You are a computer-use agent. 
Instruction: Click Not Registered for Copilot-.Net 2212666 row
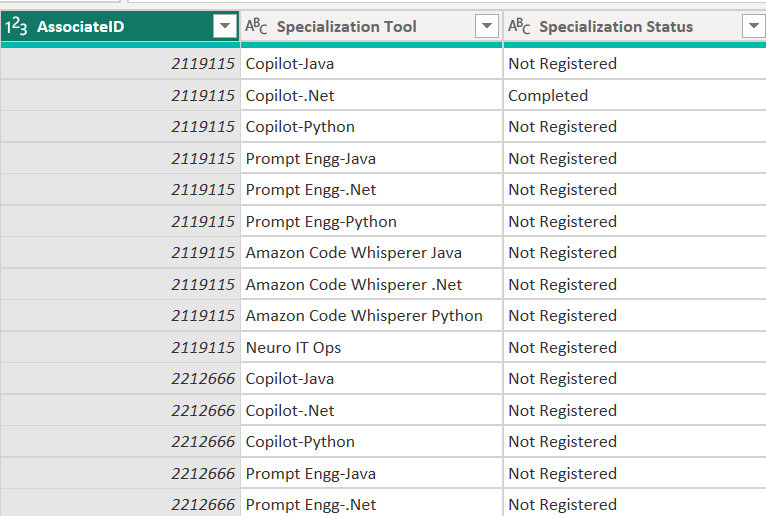coord(635,410)
